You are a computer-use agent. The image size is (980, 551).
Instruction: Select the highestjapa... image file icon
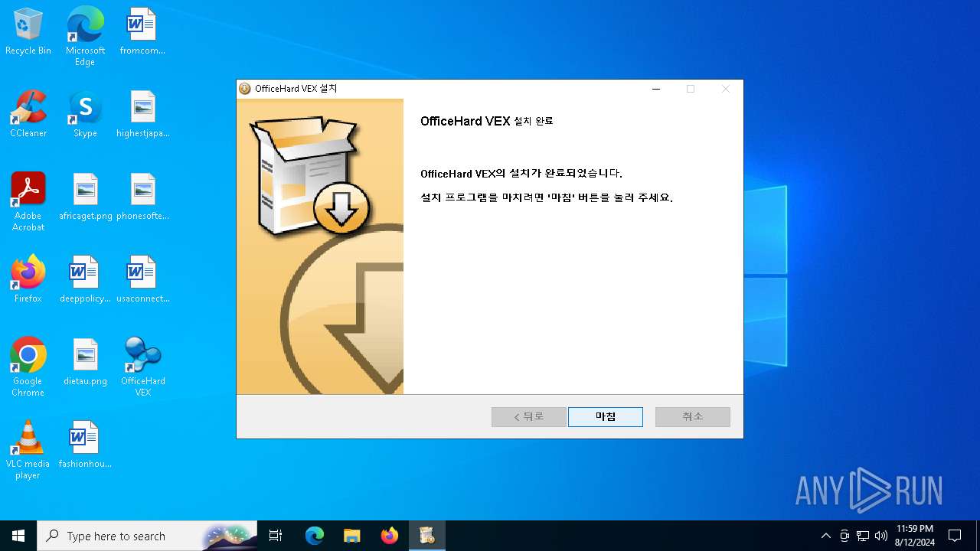point(143,115)
